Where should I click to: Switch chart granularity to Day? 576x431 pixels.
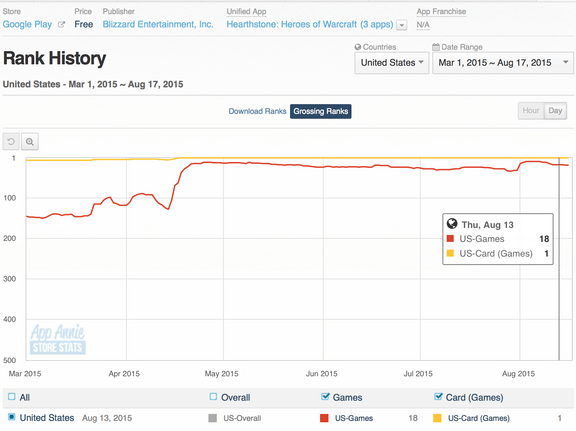[x=555, y=111]
